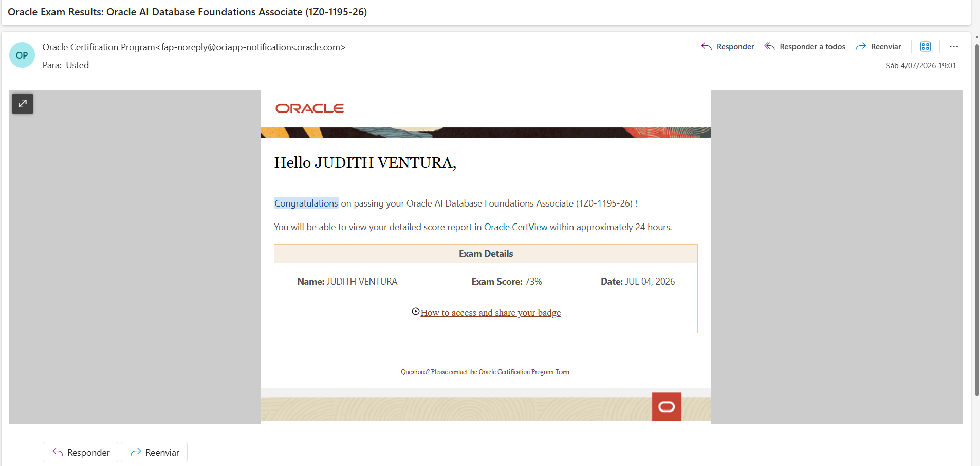Click the recipient Usted
This screenshot has width=980, height=466.
78,65
